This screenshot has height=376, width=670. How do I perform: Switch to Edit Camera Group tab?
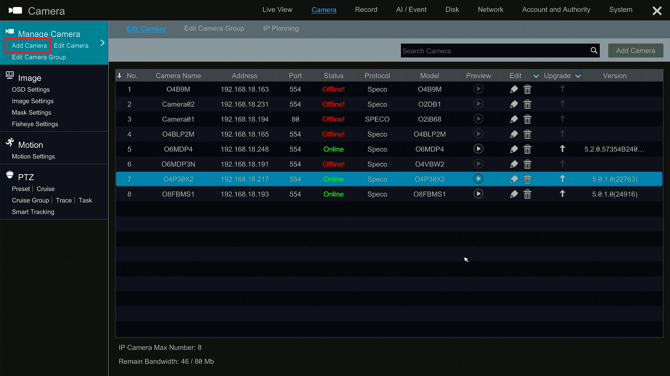(x=214, y=29)
